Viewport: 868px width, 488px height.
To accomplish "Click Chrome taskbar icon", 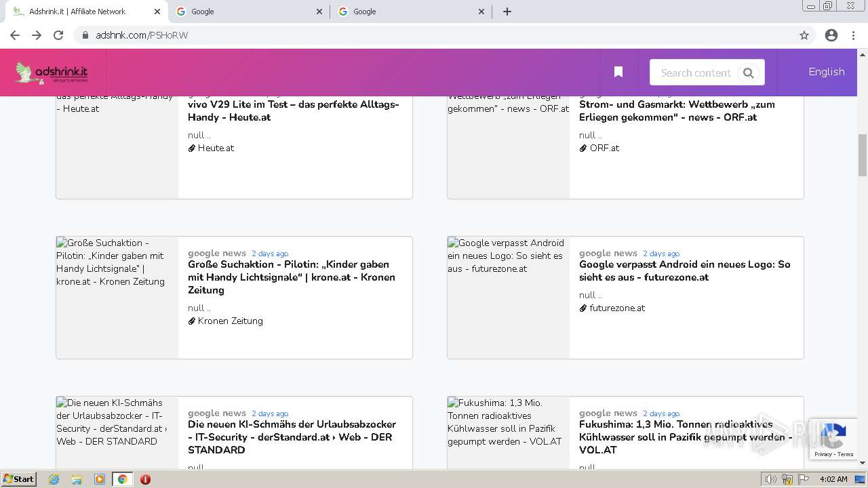I will click(123, 479).
